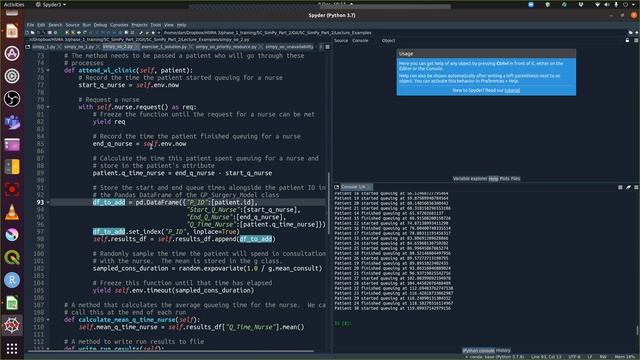Click the open file toolbar icon
This screenshot has height=360, width=640.
(33, 33)
